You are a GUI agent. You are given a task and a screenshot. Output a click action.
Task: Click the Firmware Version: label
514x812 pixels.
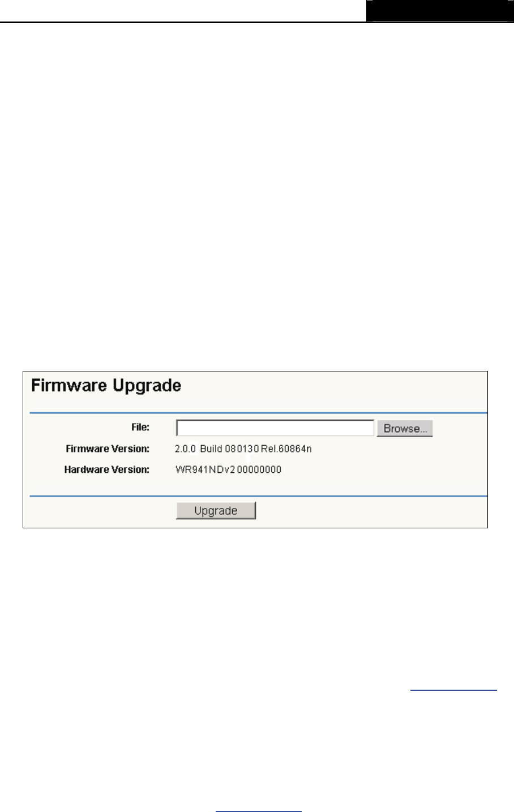pyautogui.click(x=108, y=449)
